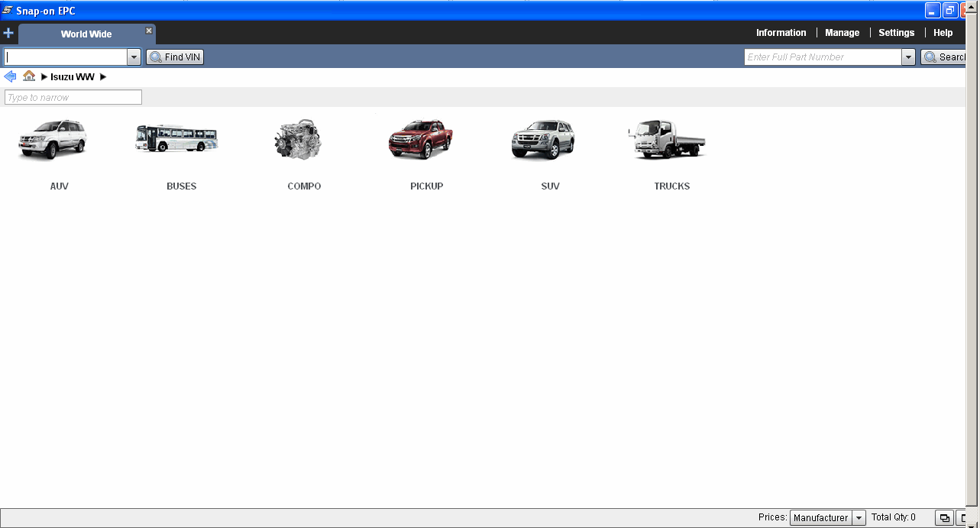Expand the Prices Manufacturer dropdown
980x528 pixels.
click(859, 518)
